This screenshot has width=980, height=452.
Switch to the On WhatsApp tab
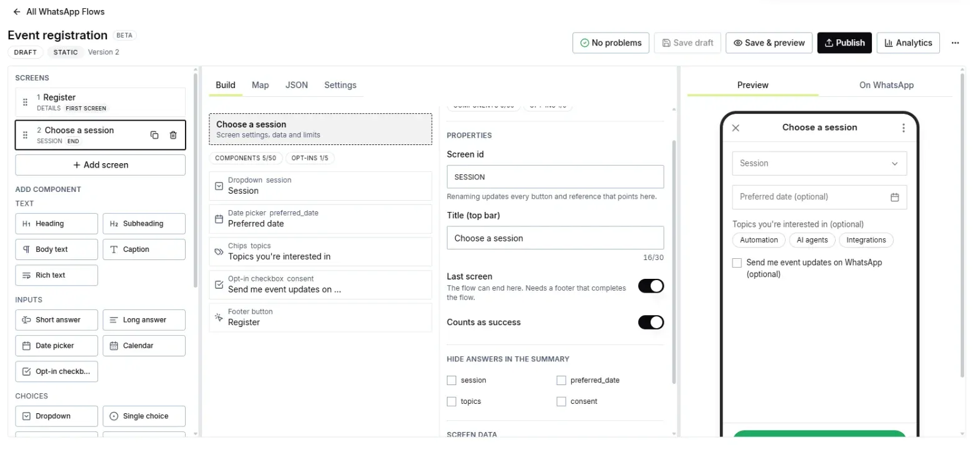pos(886,86)
